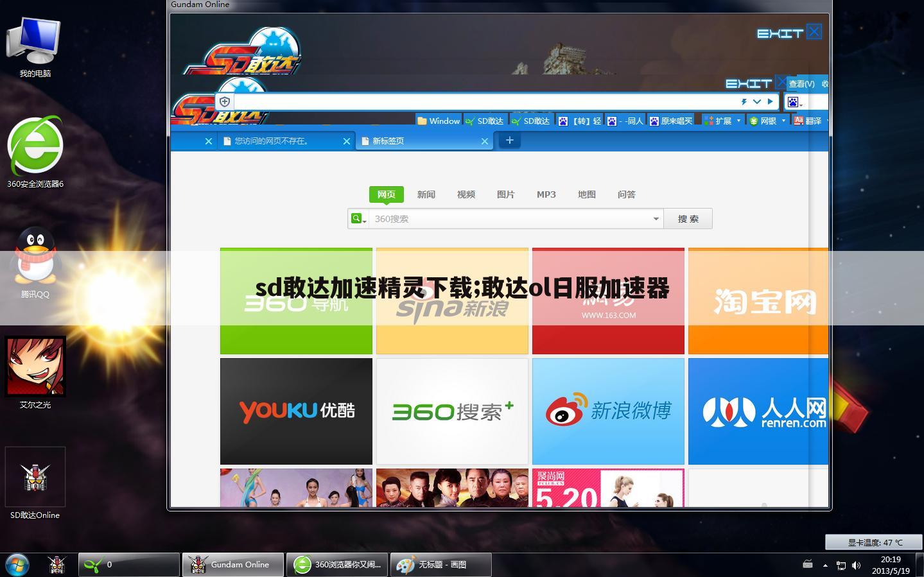The width and height of the screenshot is (924, 577).
Task: Select the 地图 search category
Action: [x=587, y=194]
